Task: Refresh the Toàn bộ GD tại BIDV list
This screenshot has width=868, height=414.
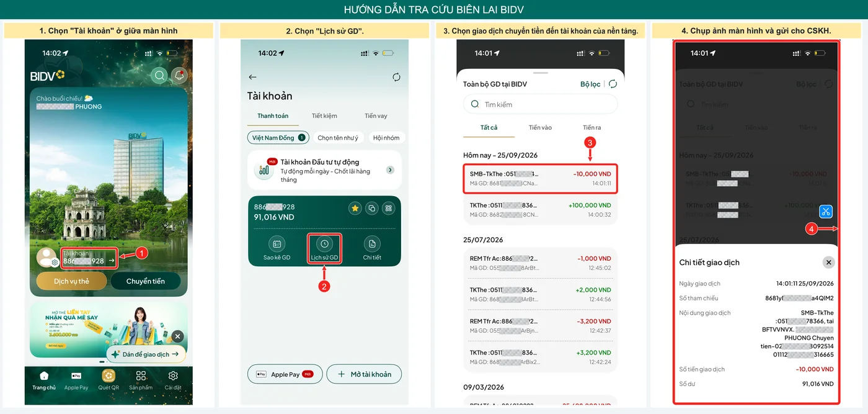Action: pyautogui.click(x=613, y=84)
